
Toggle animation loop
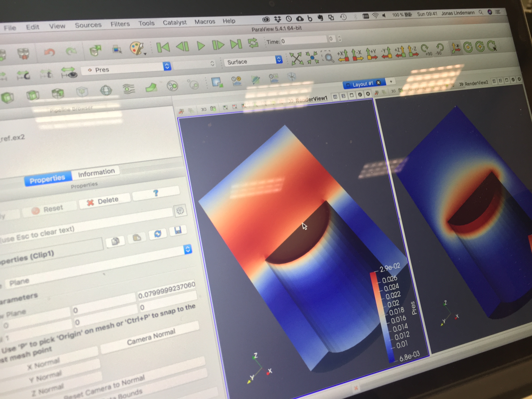click(253, 43)
